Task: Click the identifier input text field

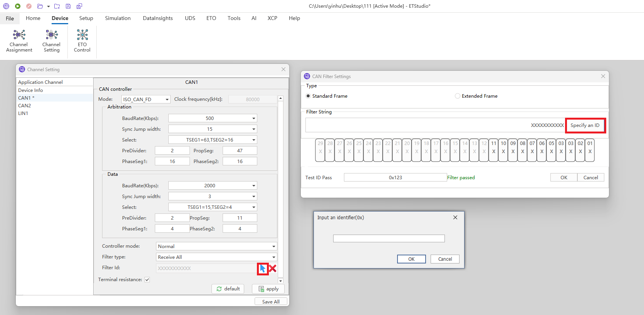Action: click(389, 238)
